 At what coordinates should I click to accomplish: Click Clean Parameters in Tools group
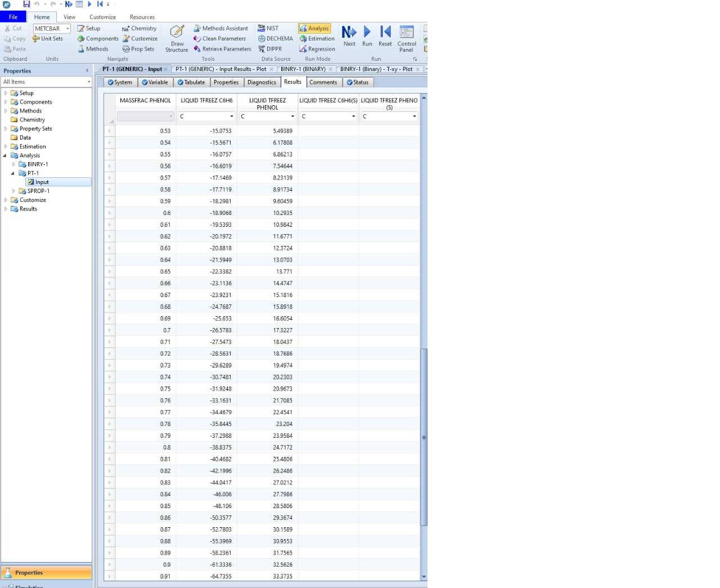coord(219,39)
